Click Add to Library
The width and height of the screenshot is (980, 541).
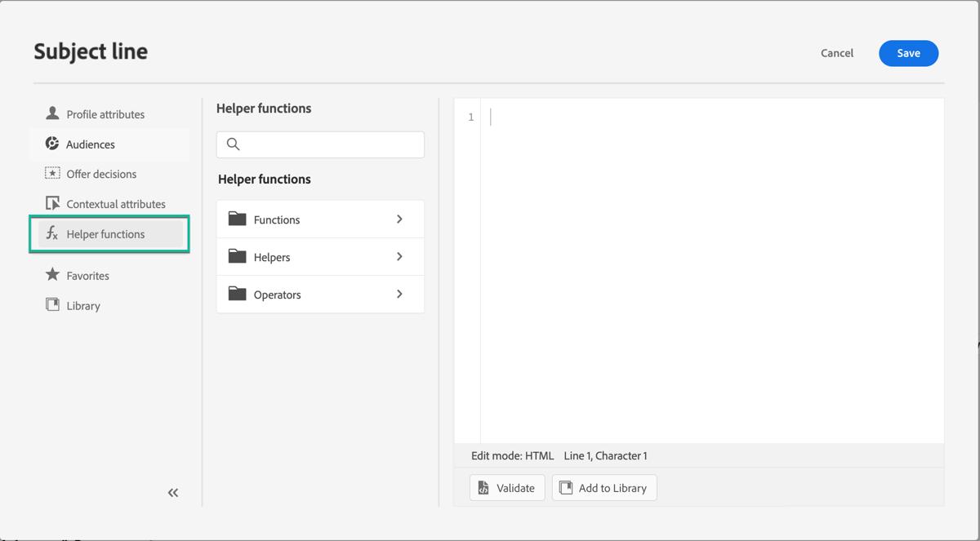click(604, 487)
